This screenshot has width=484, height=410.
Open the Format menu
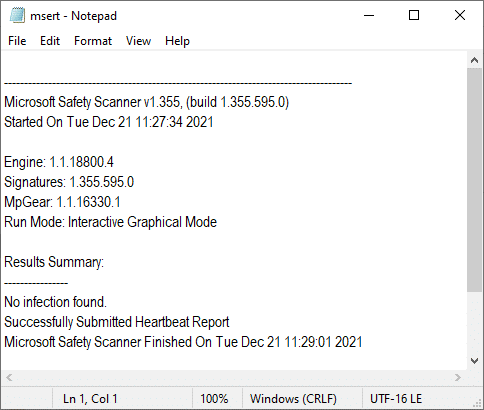tap(93, 41)
